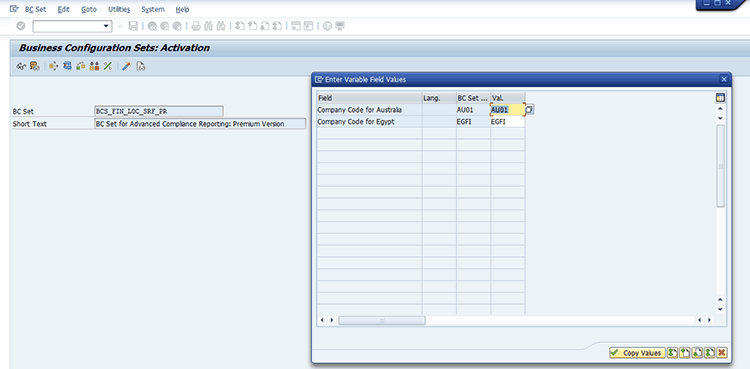Click the Print icon in standard toolbar
The height and width of the screenshot is (369, 750).
196,26
